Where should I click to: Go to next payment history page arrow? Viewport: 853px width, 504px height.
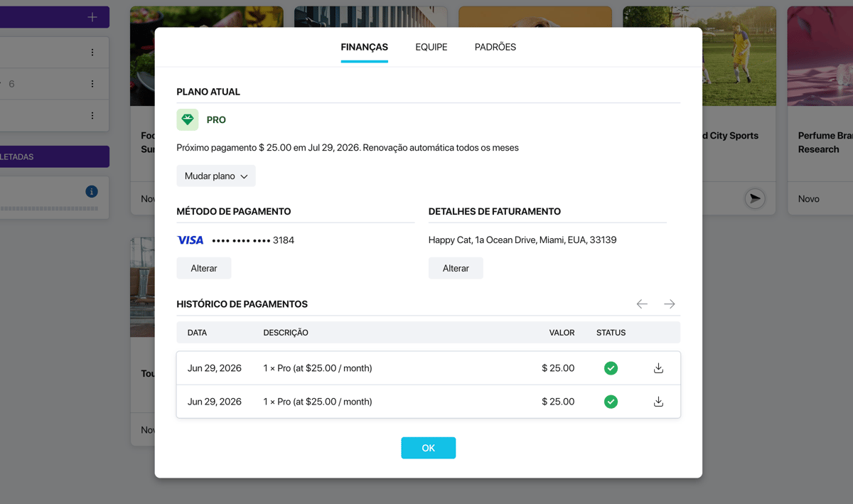pyautogui.click(x=670, y=304)
